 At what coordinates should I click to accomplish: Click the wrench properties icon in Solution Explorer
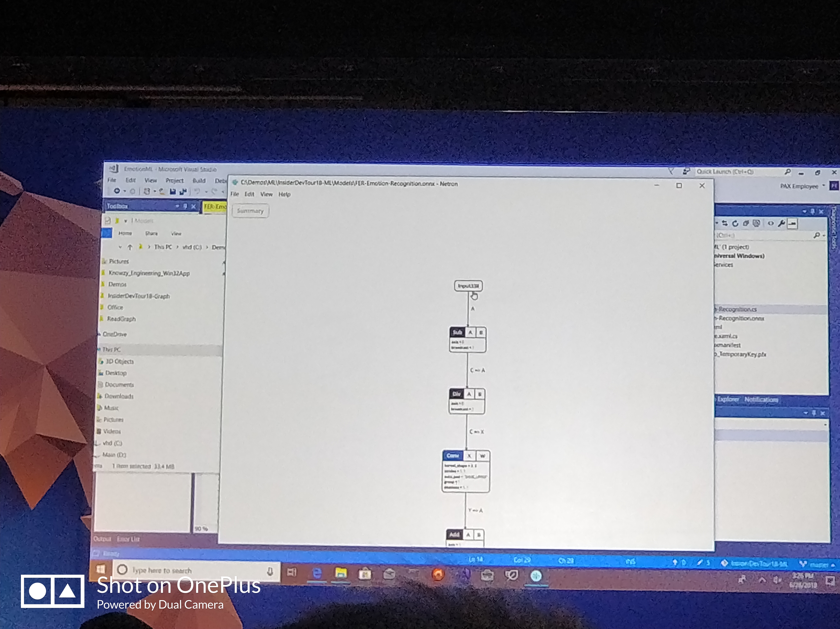pyautogui.click(x=781, y=223)
